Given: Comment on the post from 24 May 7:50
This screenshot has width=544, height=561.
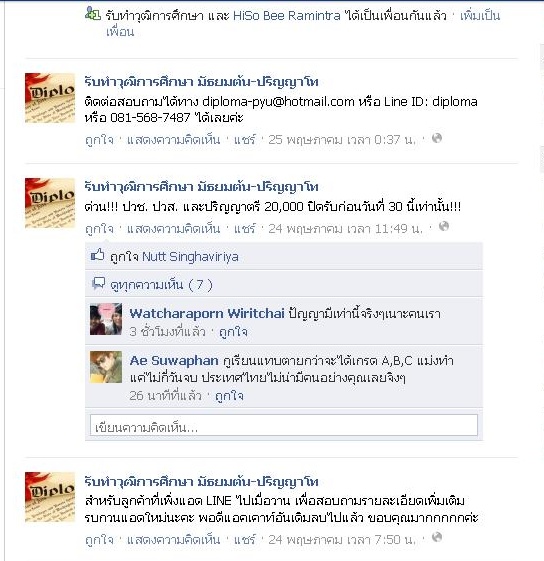Looking at the screenshot, I should point(173,540).
